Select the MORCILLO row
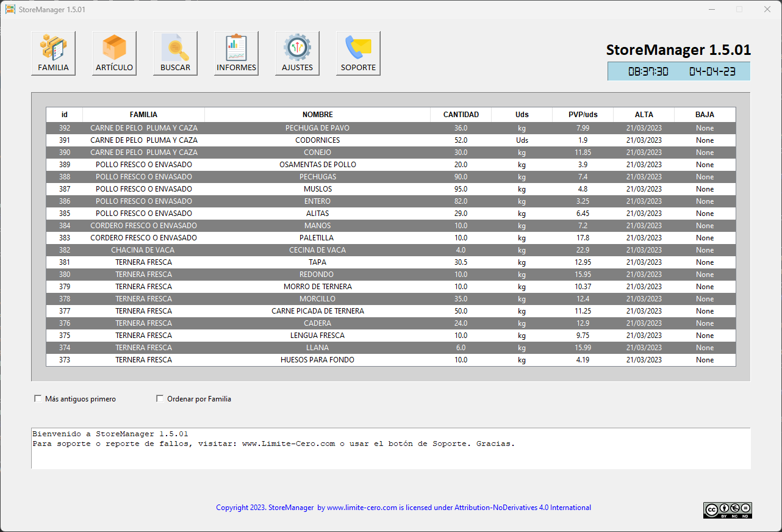The height and width of the screenshot is (532, 782). [391, 299]
